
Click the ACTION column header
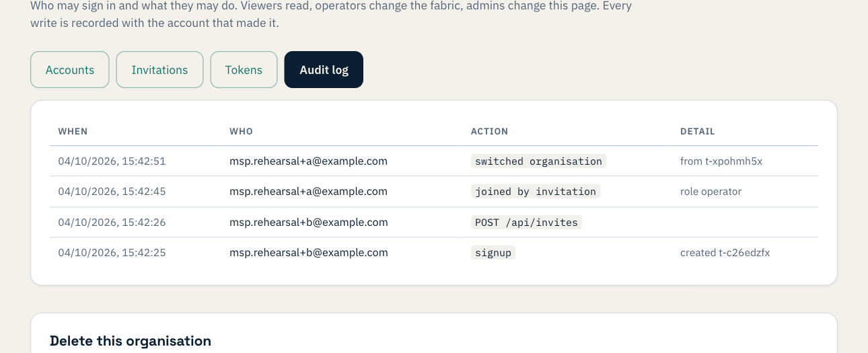click(x=489, y=131)
